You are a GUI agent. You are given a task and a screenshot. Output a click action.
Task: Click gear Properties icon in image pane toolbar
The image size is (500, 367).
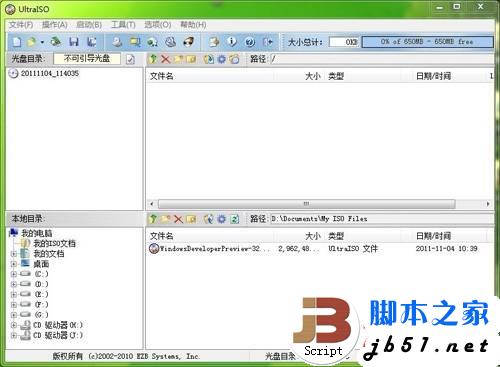point(222,59)
